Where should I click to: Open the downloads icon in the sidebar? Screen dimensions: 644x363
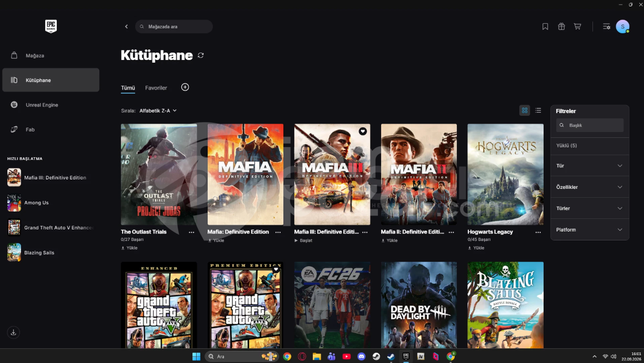[x=14, y=332]
